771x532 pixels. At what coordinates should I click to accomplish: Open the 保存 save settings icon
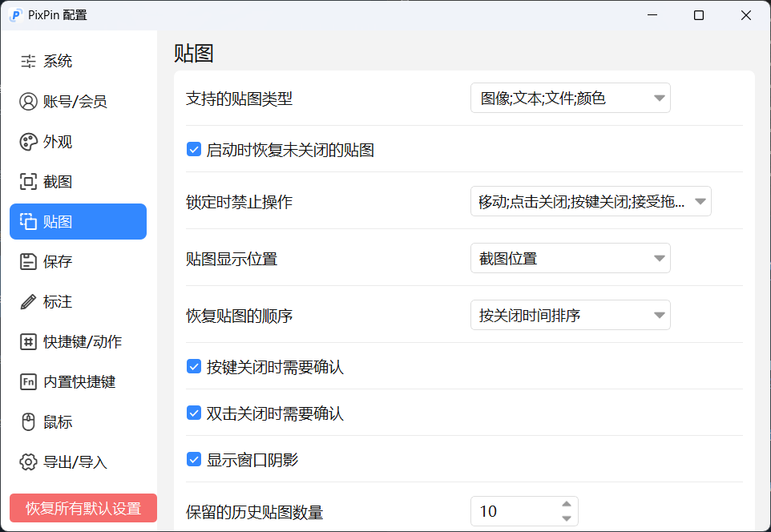point(26,261)
